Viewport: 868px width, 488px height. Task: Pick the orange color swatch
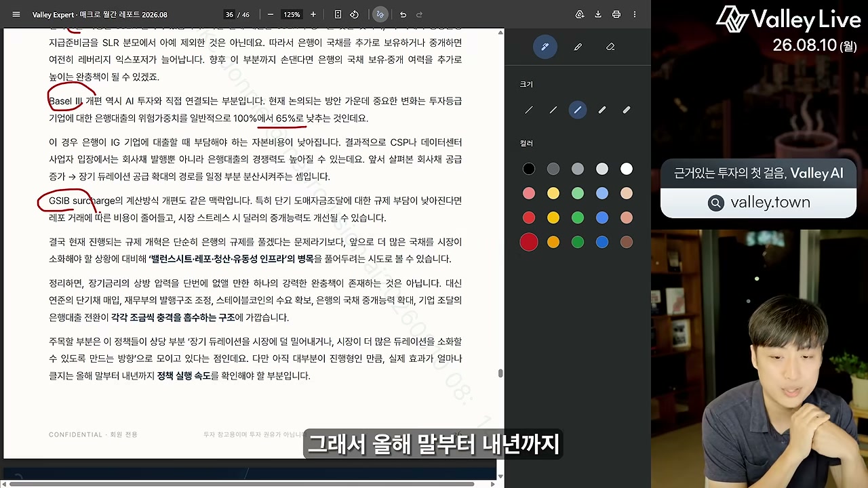click(553, 242)
